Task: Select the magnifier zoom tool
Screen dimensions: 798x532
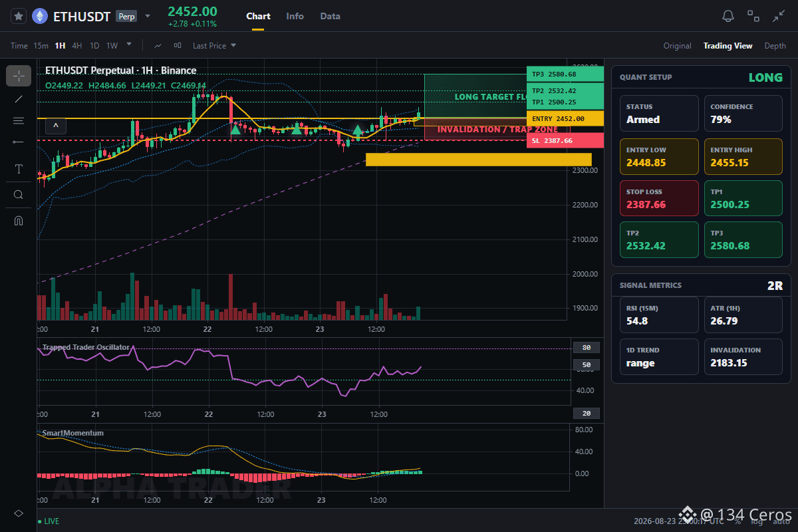Action: pyautogui.click(x=19, y=195)
